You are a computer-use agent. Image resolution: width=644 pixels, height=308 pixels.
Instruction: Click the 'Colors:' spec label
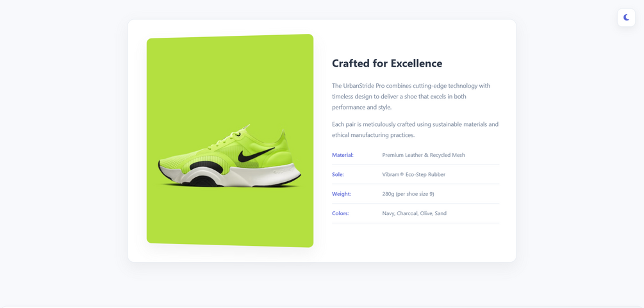point(340,213)
